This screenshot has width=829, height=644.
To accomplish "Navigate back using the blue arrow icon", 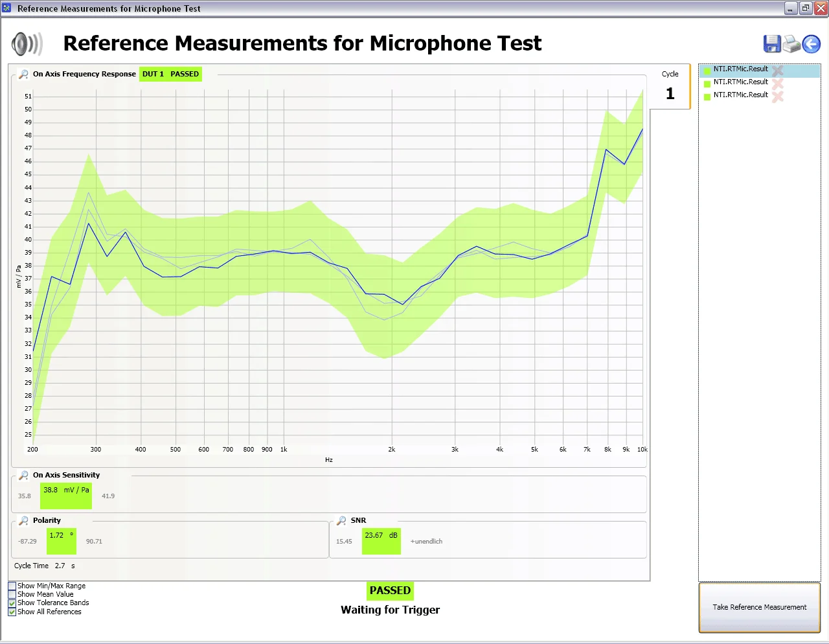I will 811,43.
